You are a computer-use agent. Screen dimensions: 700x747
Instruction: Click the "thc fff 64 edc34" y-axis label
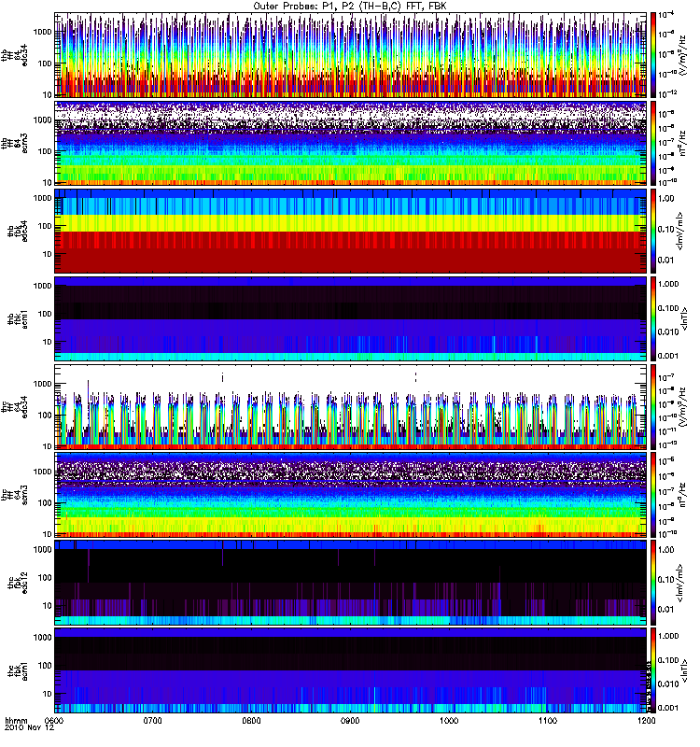(14, 407)
